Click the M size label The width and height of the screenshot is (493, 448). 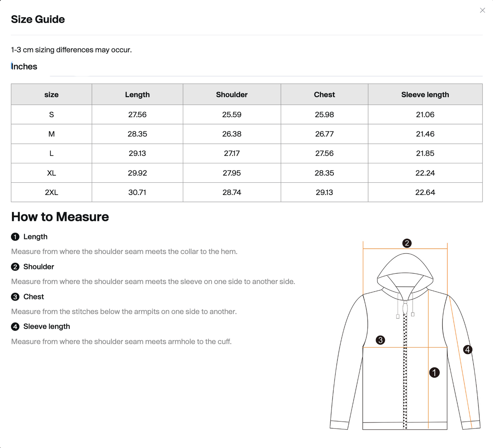point(52,134)
